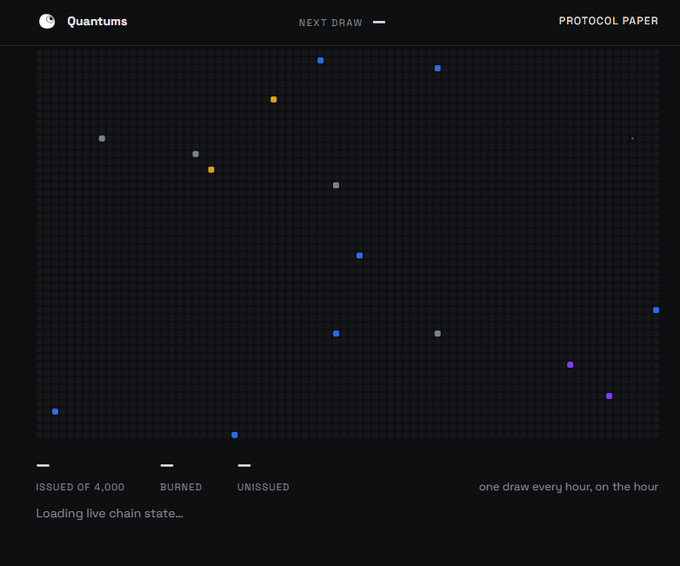Click the ISSUED OF 4,000 stat label
The height and width of the screenshot is (566, 680).
80,487
